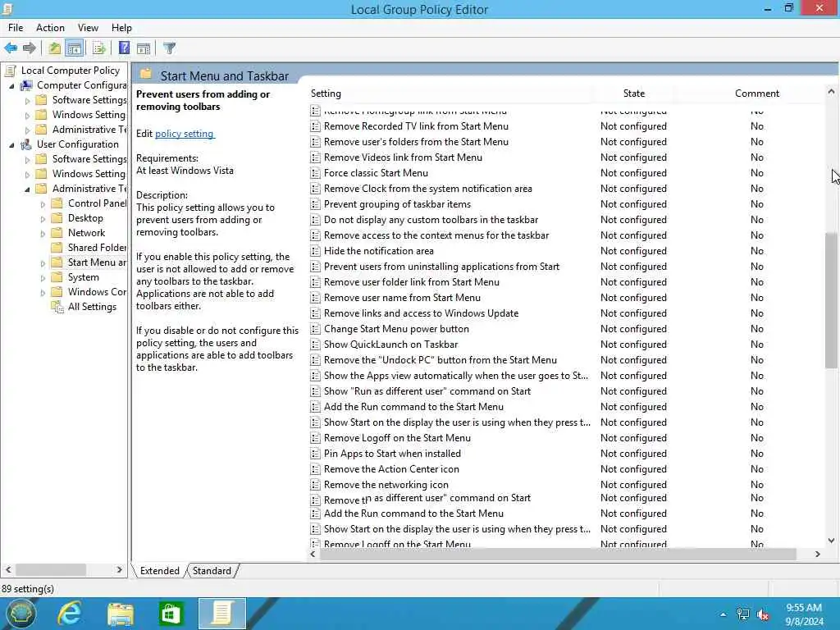Collapse Computer Configuration node

click(x=11, y=85)
